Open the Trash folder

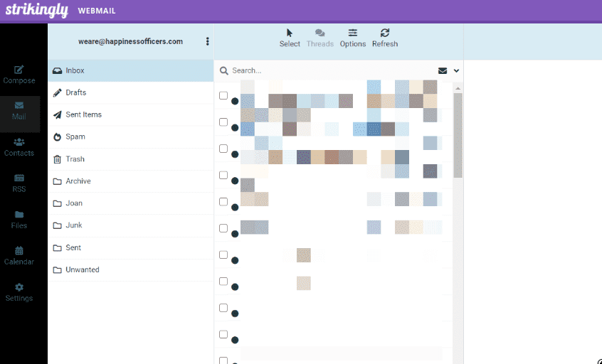131,159
